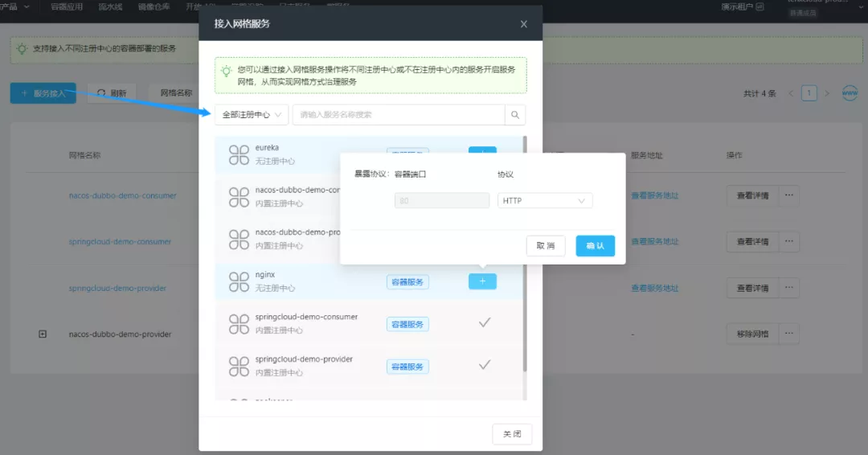The width and height of the screenshot is (868, 455).
Task: Open more actions for nacos-dubbo-demo-provider table row
Action: pos(789,334)
